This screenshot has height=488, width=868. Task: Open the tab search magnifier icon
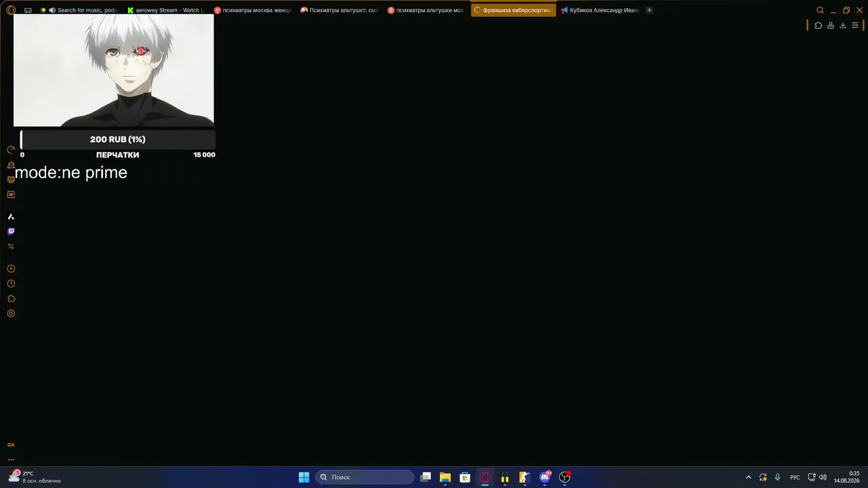pyautogui.click(x=820, y=10)
